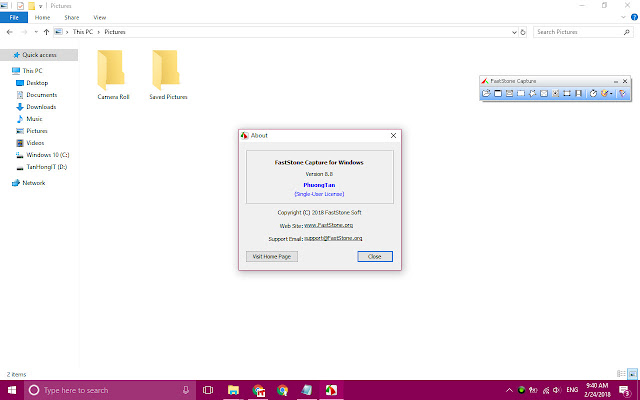
Task: Select Capture Full Screen tool
Action: 544,93
